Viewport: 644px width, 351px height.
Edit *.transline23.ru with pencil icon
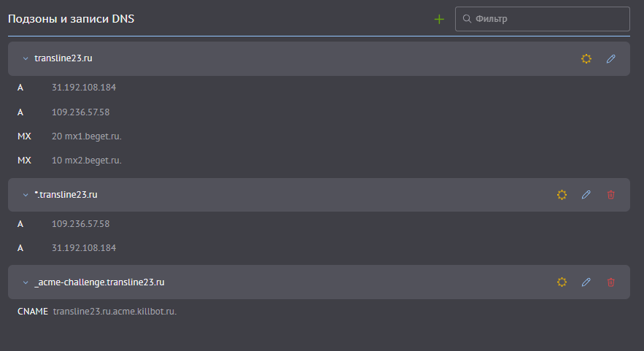(586, 195)
